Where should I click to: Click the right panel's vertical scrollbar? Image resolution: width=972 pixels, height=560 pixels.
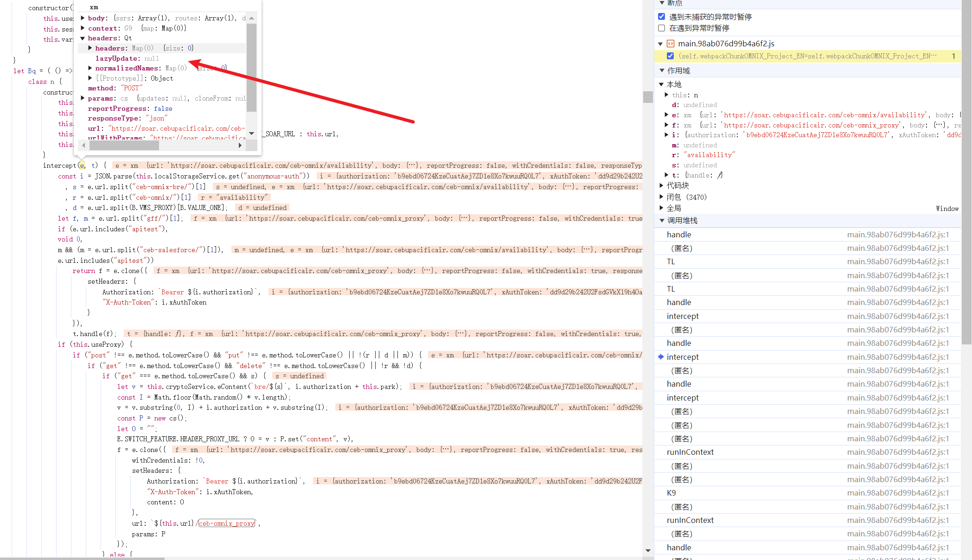[x=966, y=176]
